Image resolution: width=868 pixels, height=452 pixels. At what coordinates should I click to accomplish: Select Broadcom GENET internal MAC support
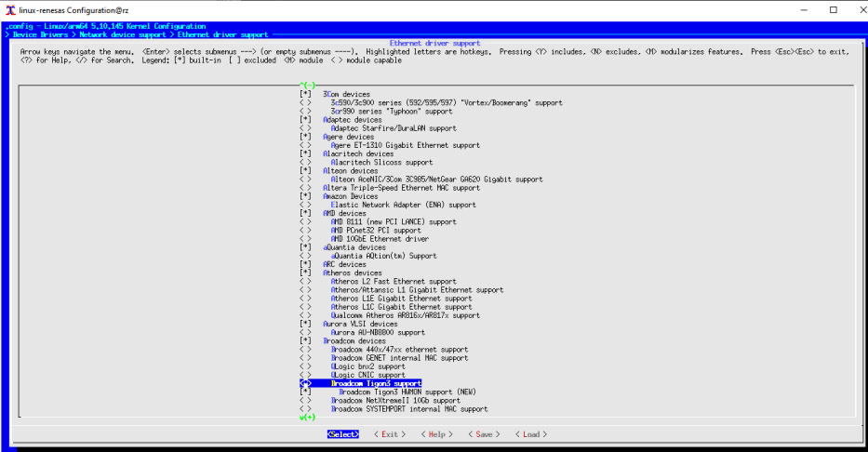click(x=399, y=358)
